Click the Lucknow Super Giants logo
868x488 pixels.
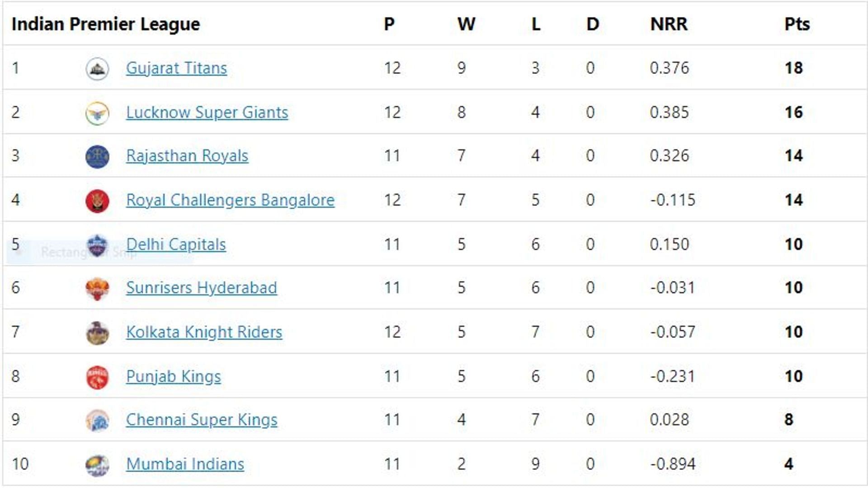[97, 113]
